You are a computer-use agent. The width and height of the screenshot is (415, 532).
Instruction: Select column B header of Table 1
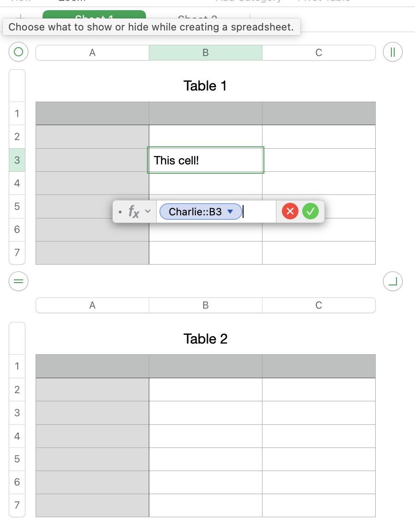(206, 53)
